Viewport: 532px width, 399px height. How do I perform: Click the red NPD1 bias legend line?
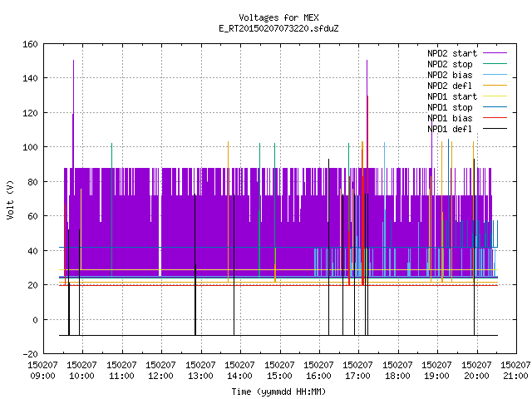[495, 118]
